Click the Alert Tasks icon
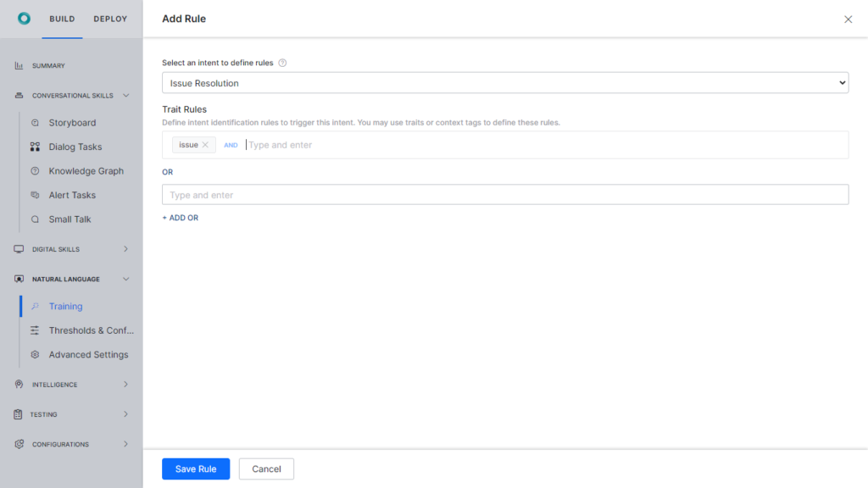This screenshot has height=488, width=868. point(35,195)
